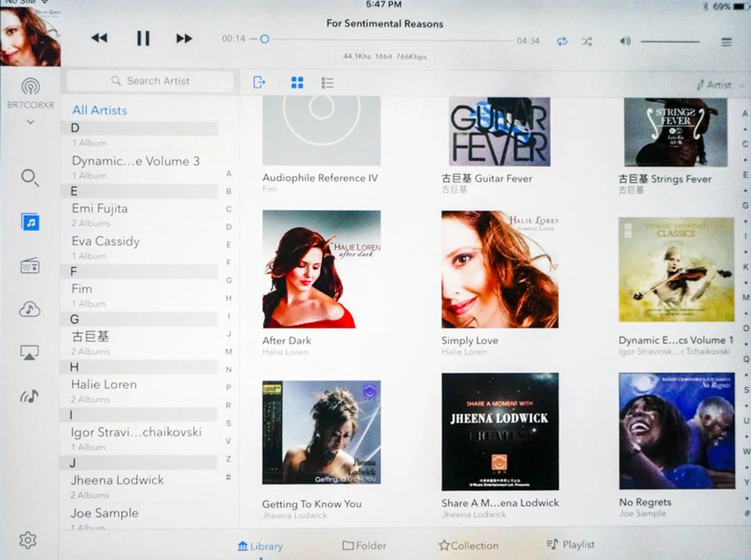Toggle shuffle playback
The image size is (751, 560).
coord(586,41)
